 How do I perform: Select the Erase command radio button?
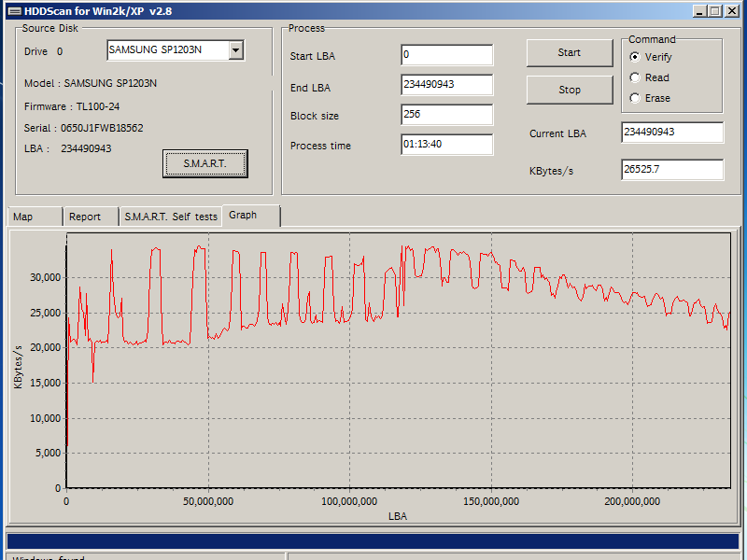636,98
